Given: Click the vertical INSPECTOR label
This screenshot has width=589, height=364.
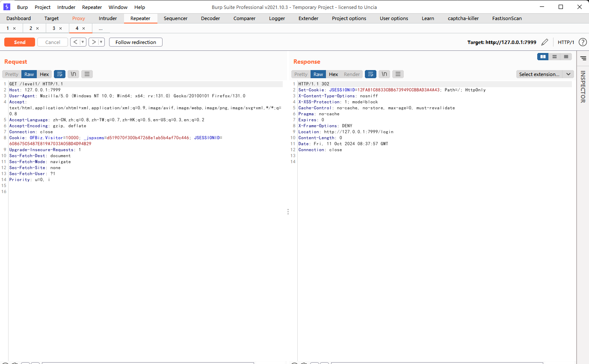Looking at the screenshot, I should (583, 87).
